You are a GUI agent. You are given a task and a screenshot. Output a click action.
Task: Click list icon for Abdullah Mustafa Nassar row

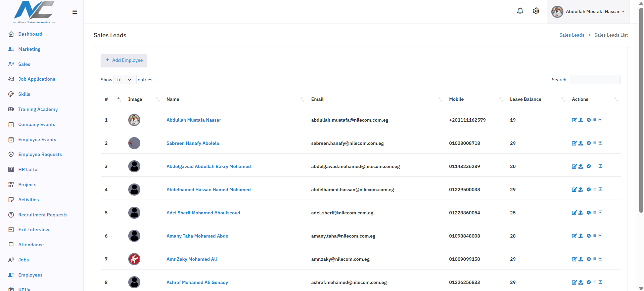point(595,120)
